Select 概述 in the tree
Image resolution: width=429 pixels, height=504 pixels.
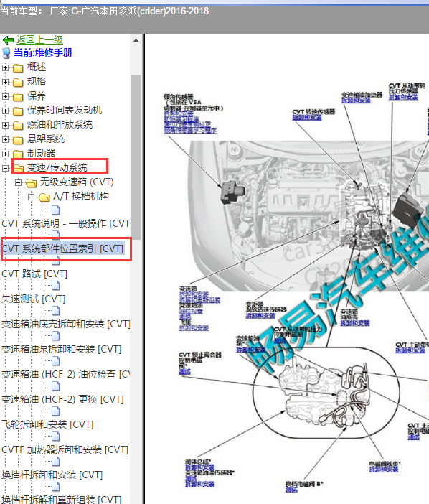click(37, 67)
